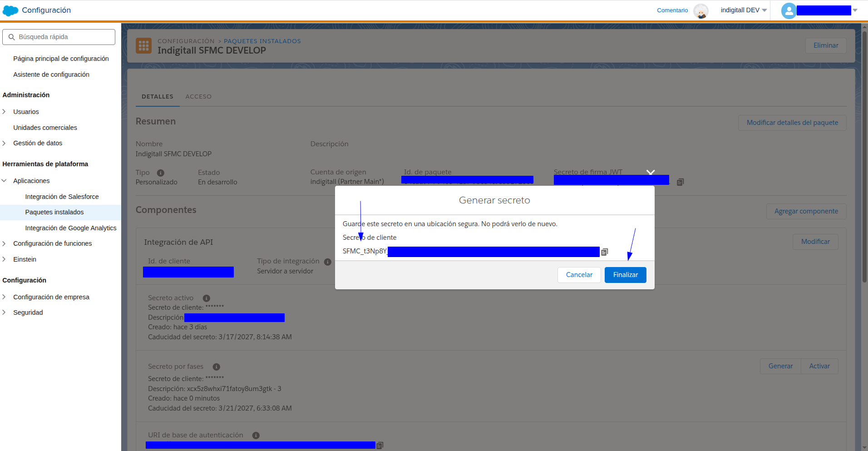Click info icon beside Secreto por fases
The width and height of the screenshot is (868, 451).
(x=217, y=367)
